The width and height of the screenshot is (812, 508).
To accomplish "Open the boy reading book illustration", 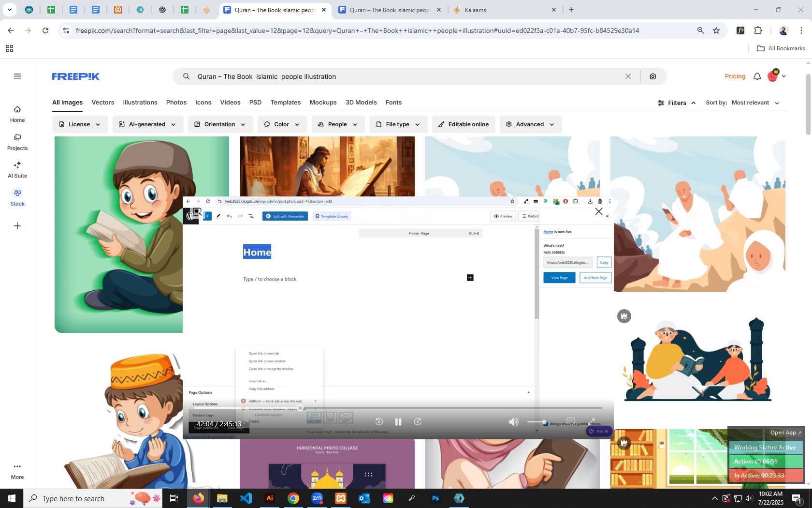I will point(118,235).
